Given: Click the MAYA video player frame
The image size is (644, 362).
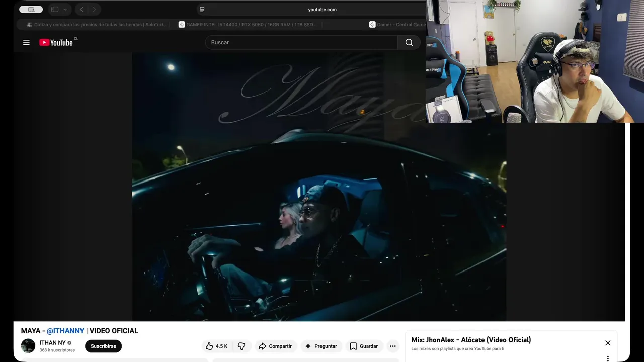Looking at the screenshot, I should click(x=319, y=187).
